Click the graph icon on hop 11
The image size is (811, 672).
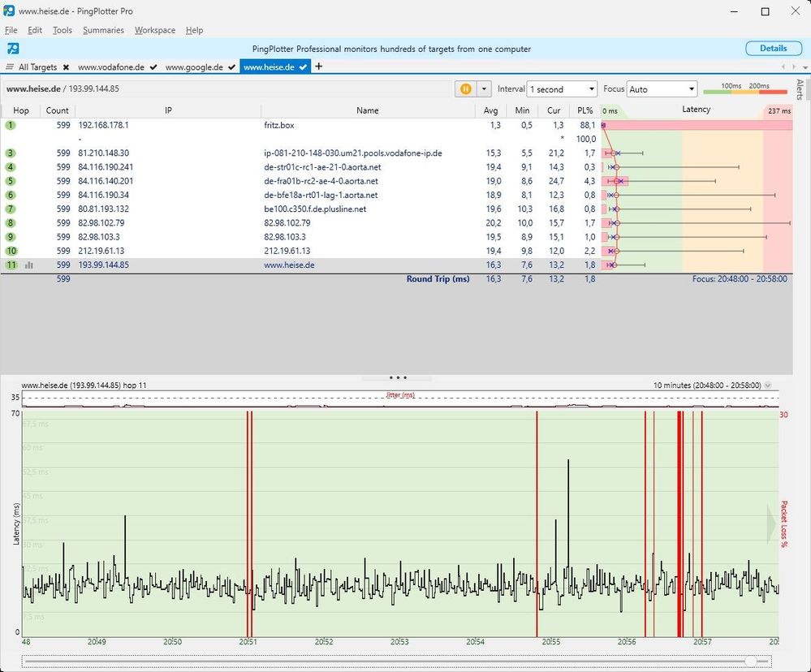(29, 265)
